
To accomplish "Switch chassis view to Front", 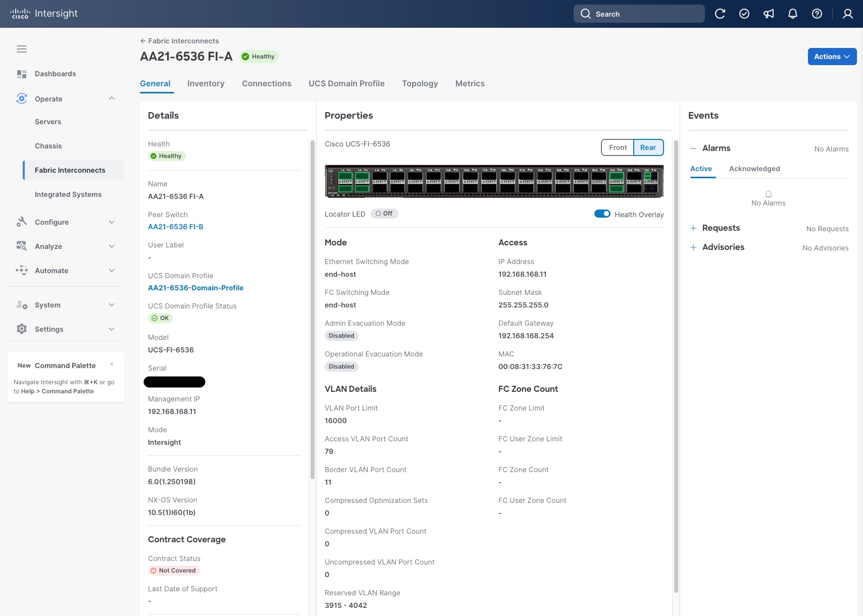I will 617,147.
